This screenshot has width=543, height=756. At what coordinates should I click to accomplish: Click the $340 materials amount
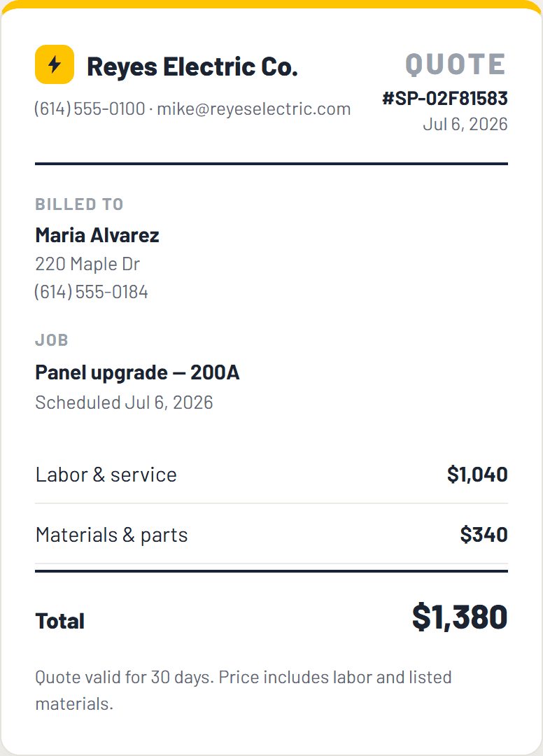click(484, 535)
